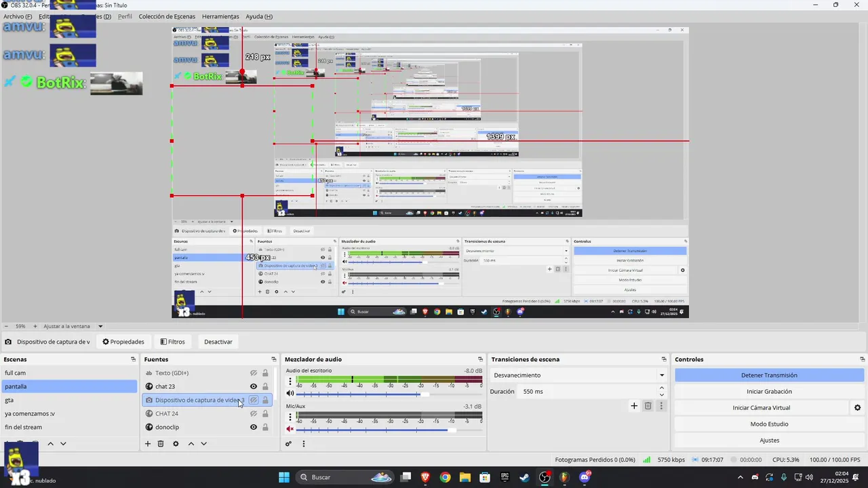The height and width of the screenshot is (488, 868).
Task: Select the gta scene
Action: (68, 400)
